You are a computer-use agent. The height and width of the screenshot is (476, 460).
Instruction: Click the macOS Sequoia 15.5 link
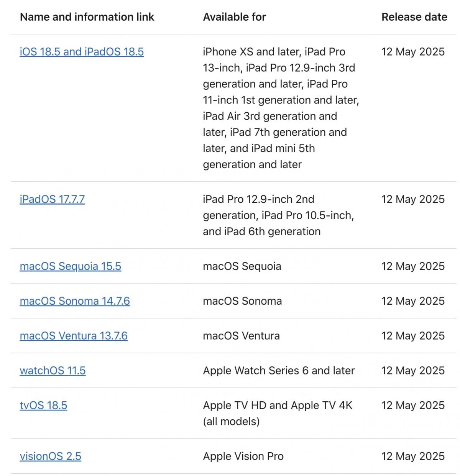point(70,266)
